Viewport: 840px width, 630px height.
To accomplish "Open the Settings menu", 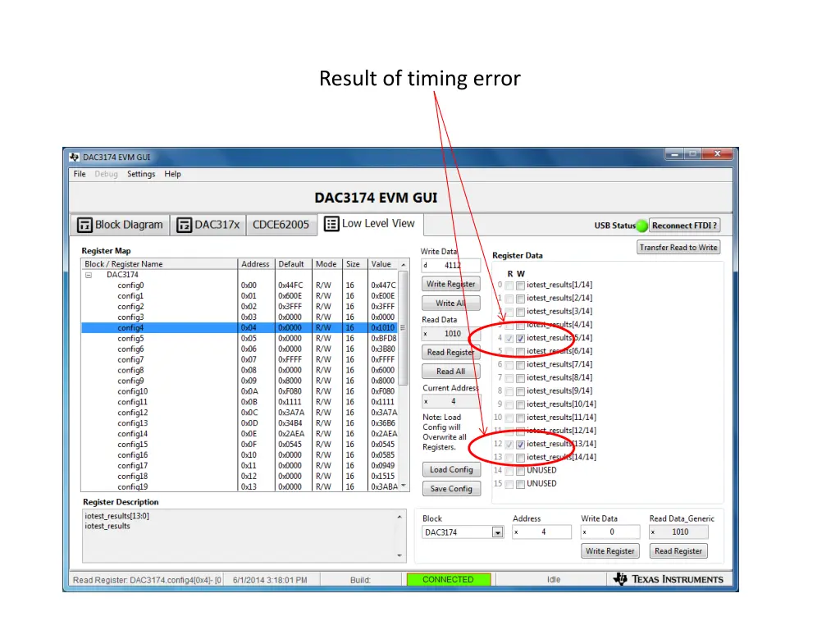I will pos(141,174).
